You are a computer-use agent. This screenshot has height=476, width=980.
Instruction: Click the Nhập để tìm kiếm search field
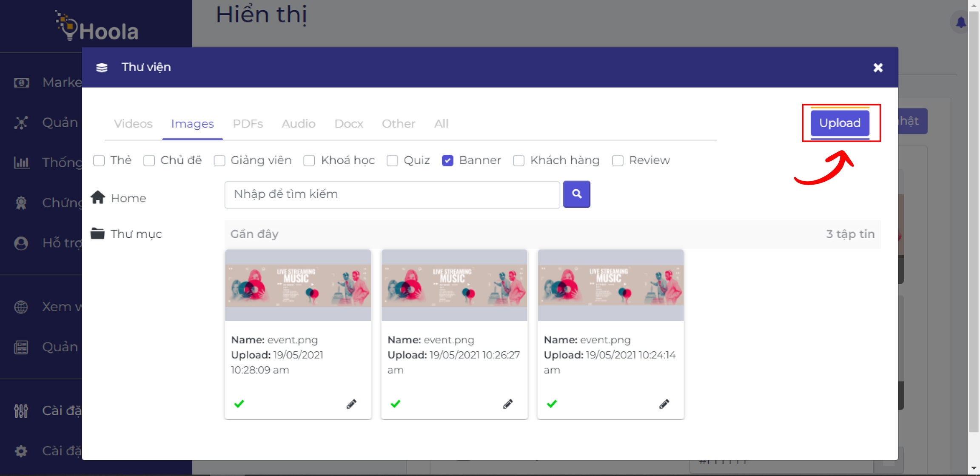(x=392, y=194)
